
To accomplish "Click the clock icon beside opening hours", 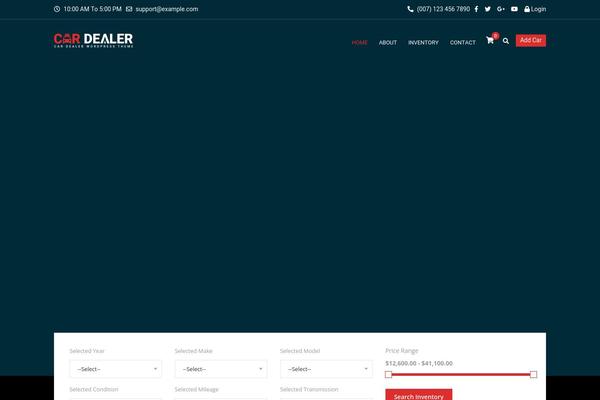I will 57,9.
